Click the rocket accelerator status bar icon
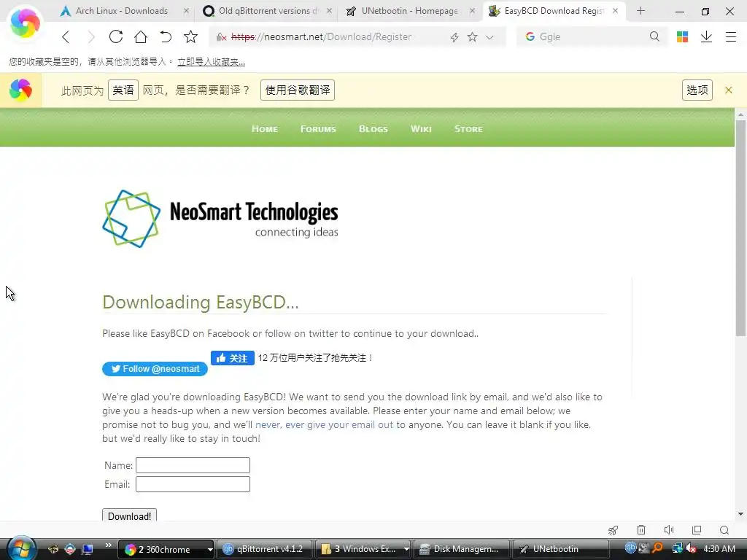Image resolution: width=747 pixels, height=560 pixels. [x=613, y=530]
